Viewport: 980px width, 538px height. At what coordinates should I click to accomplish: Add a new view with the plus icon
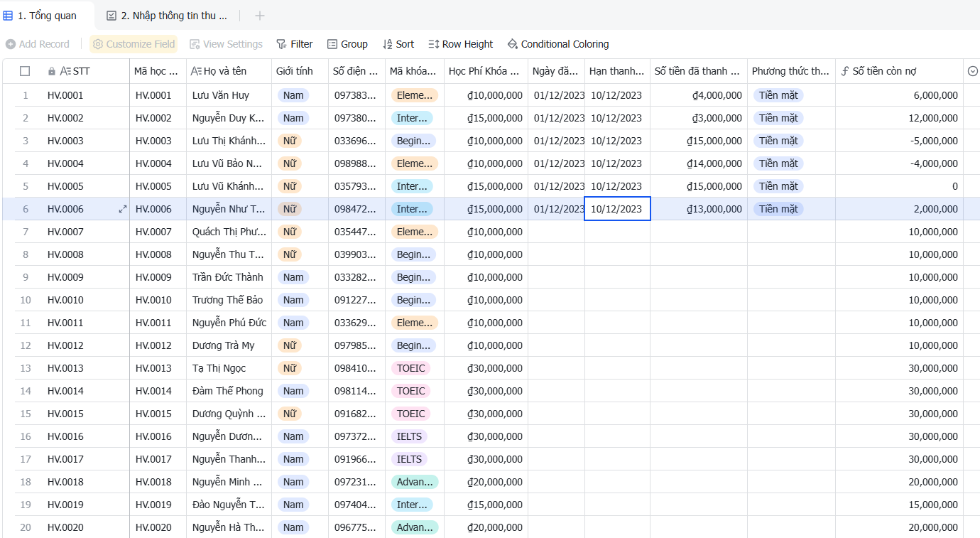point(260,16)
